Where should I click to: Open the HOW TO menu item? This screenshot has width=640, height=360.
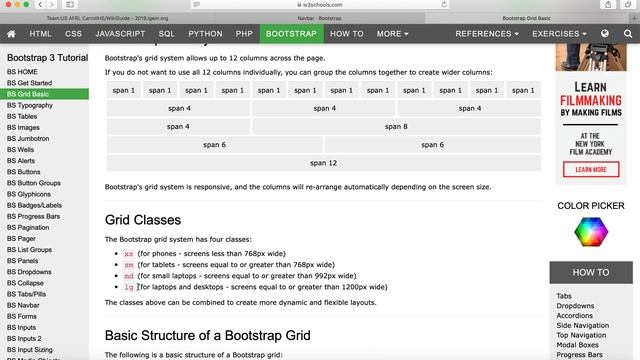(x=347, y=34)
